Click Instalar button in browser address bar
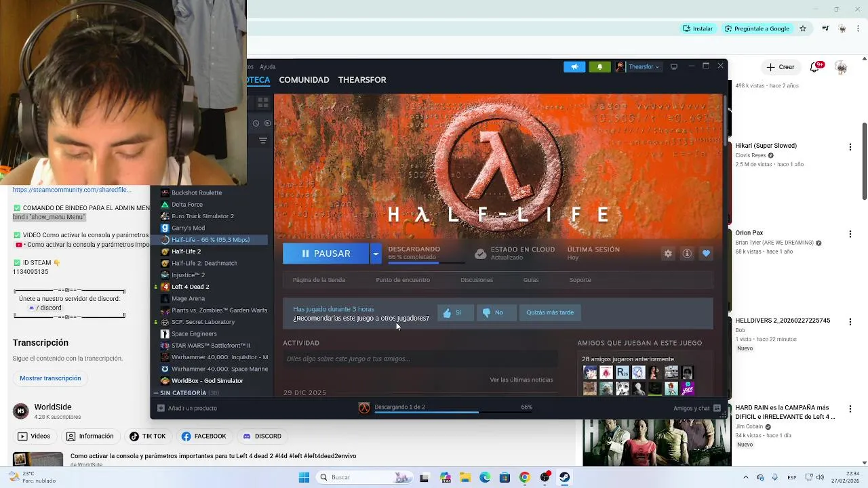The width and height of the screenshot is (868, 488). [698, 28]
